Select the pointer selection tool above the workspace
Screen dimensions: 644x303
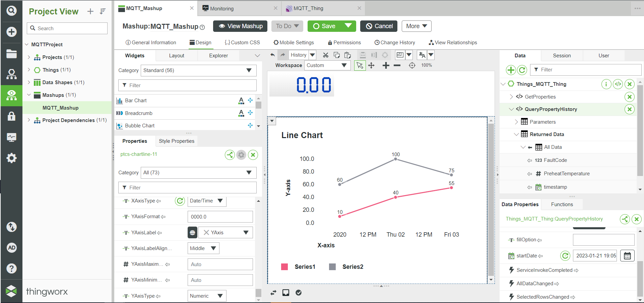[x=360, y=65]
